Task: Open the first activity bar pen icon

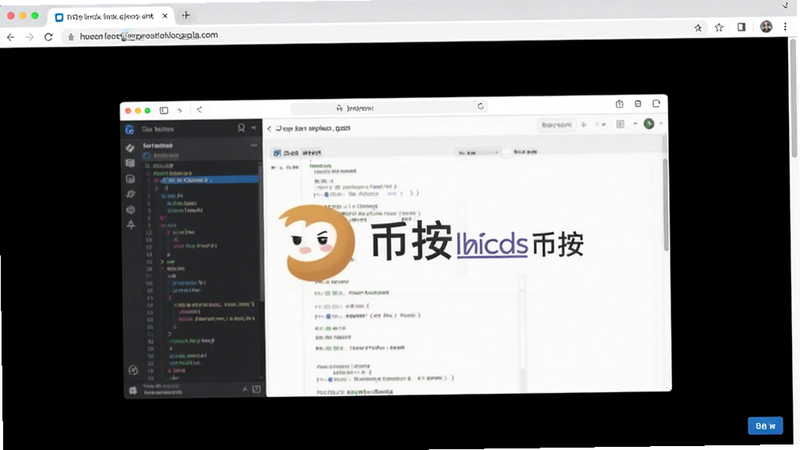Action: [x=131, y=148]
